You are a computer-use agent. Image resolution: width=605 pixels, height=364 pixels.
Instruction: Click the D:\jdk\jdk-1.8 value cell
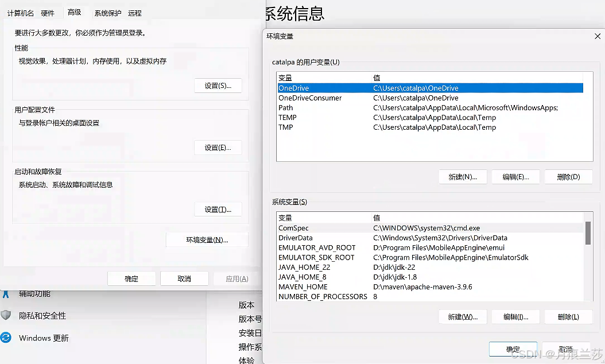(x=395, y=277)
